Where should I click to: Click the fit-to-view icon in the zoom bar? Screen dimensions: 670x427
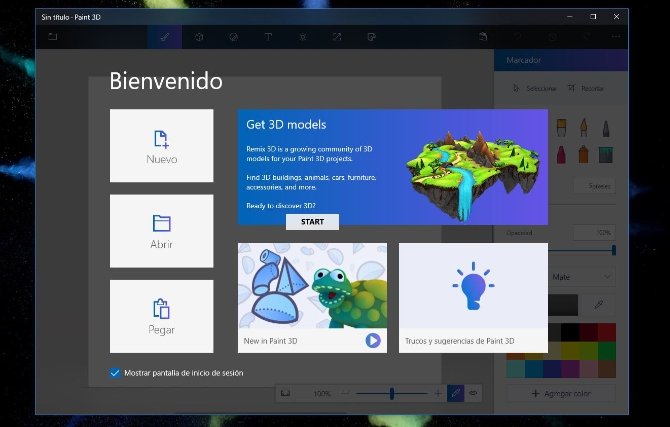[285, 393]
